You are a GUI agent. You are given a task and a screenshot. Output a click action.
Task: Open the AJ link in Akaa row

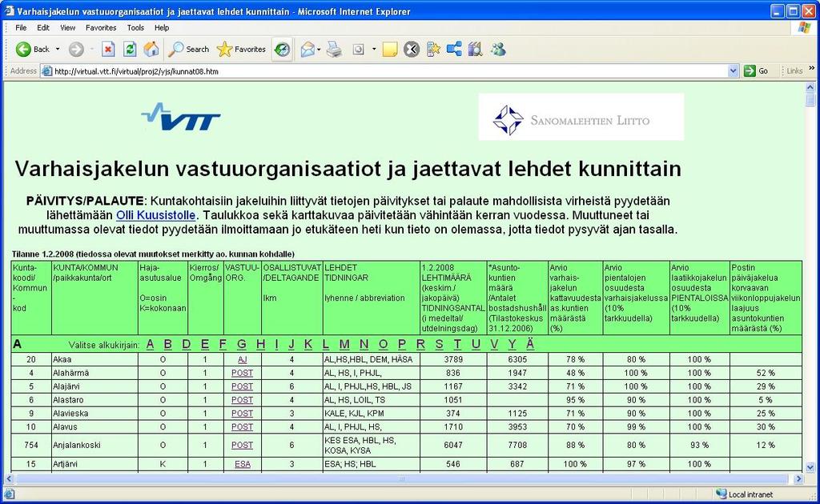pos(242,359)
